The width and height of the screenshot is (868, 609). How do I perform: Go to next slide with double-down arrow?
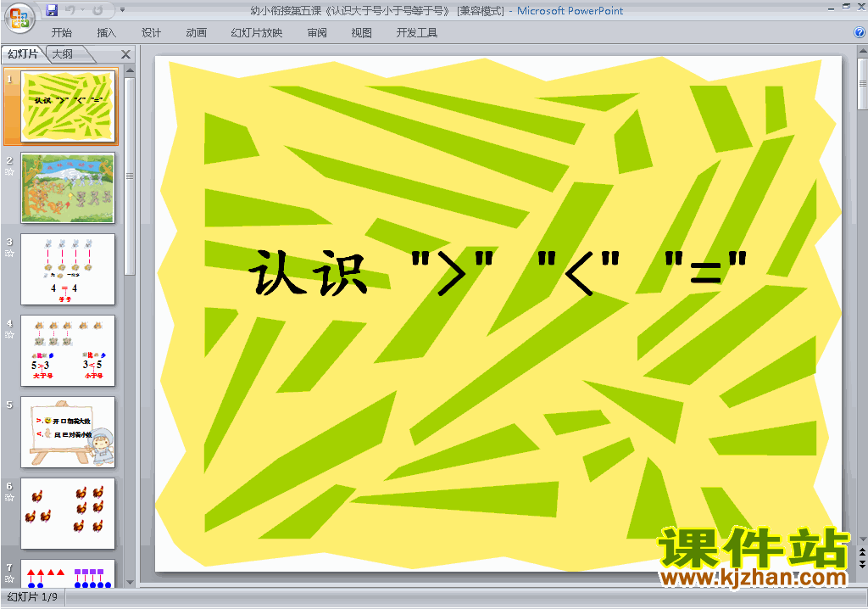(x=862, y=563)
